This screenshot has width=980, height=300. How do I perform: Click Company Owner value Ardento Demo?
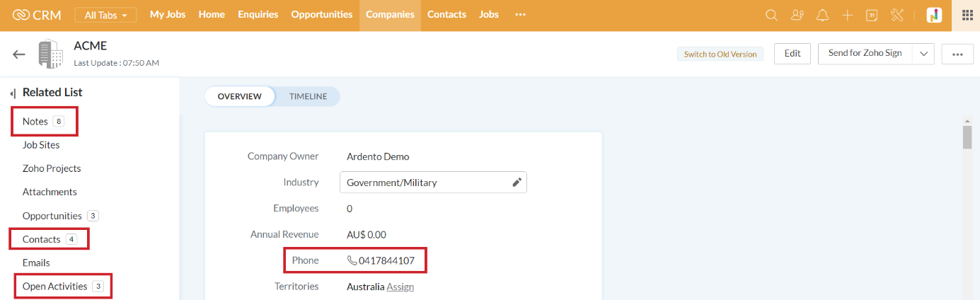(x=378, y=156)
